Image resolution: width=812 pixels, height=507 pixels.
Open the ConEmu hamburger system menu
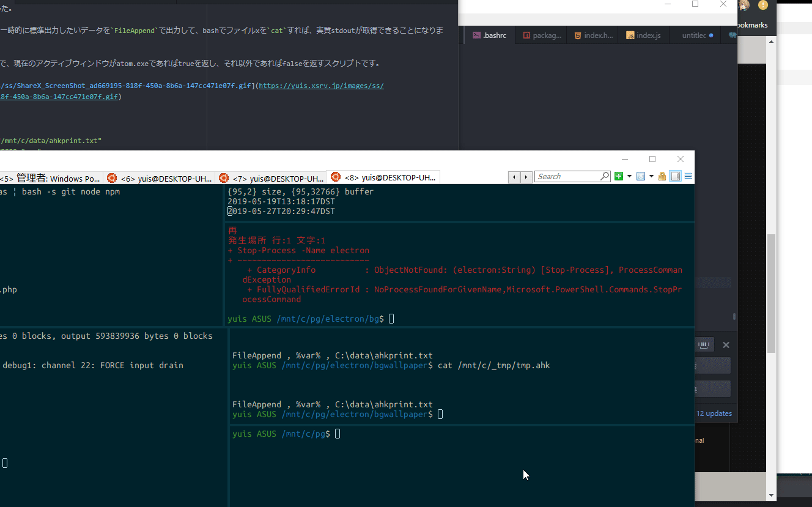[x=688, y=177]
